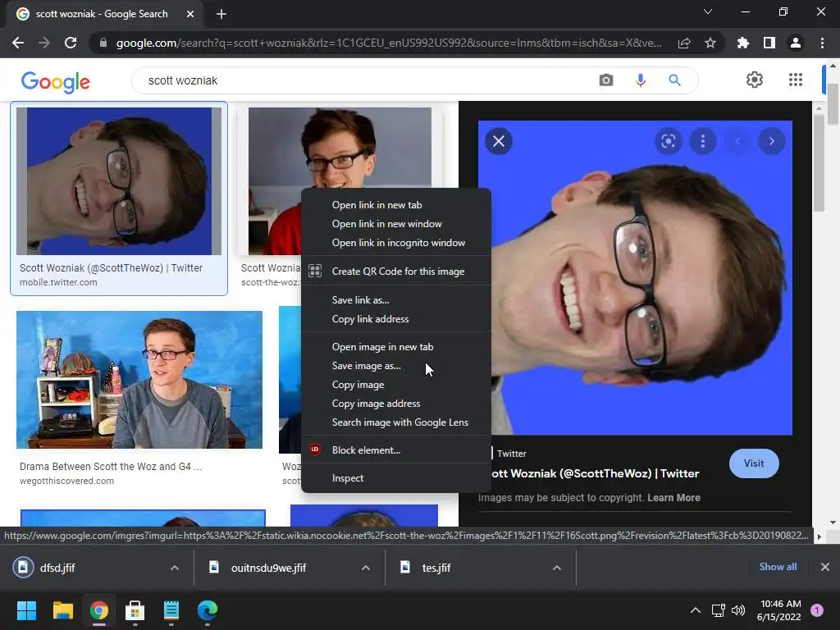Open preview panel three-dot options

pos(703,141)
